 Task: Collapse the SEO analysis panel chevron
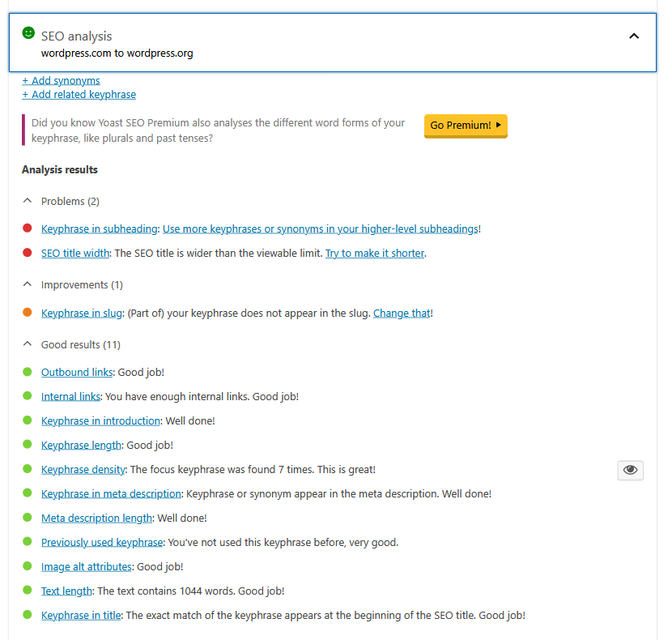point(634,36)
